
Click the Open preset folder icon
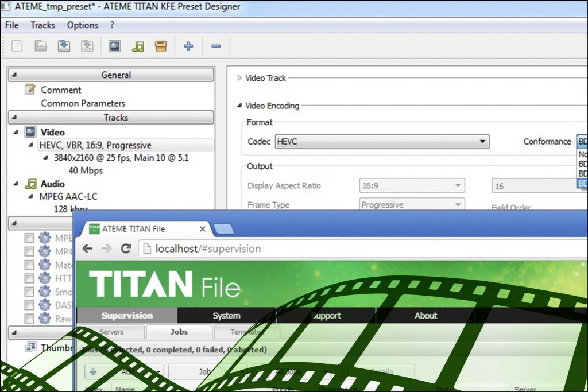click(41, 46)
